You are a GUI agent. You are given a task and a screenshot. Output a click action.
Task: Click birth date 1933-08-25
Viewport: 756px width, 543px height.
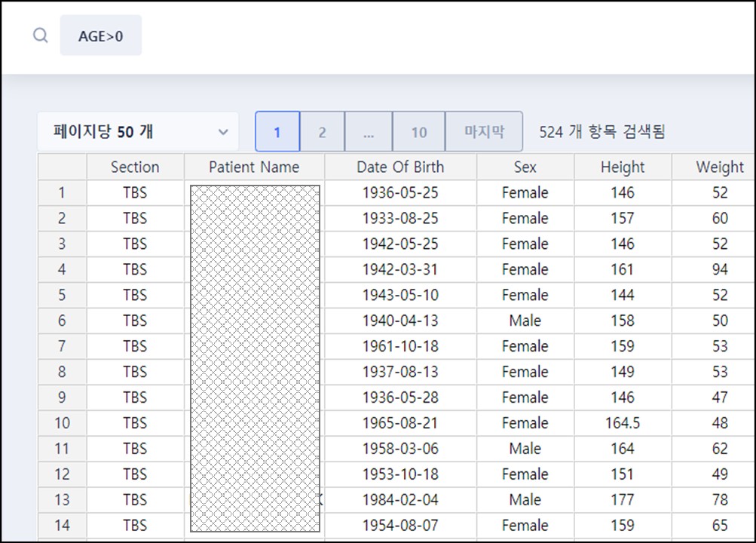(x=400, y=219)
